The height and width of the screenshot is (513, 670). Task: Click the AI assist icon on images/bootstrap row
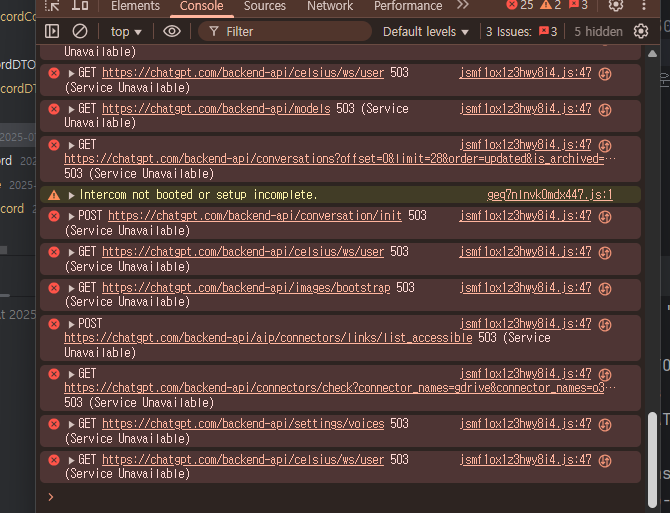605,289
